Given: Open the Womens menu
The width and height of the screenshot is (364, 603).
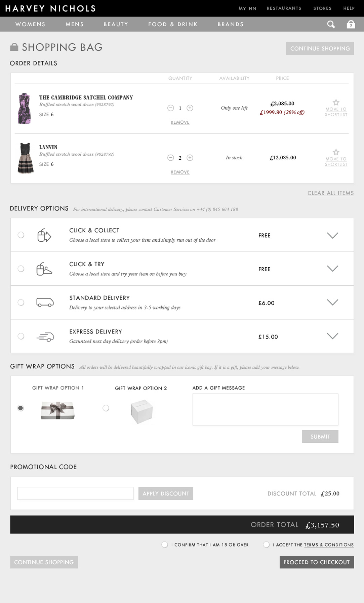Looking at the screenshot, I should point(30,25).
